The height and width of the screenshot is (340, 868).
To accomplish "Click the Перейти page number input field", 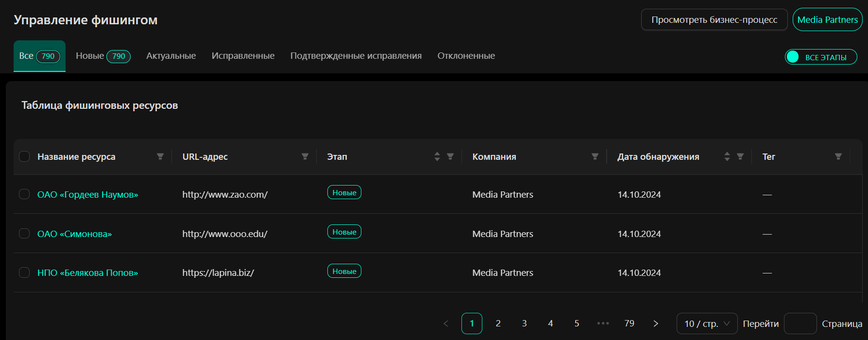I will coord(800,323).
